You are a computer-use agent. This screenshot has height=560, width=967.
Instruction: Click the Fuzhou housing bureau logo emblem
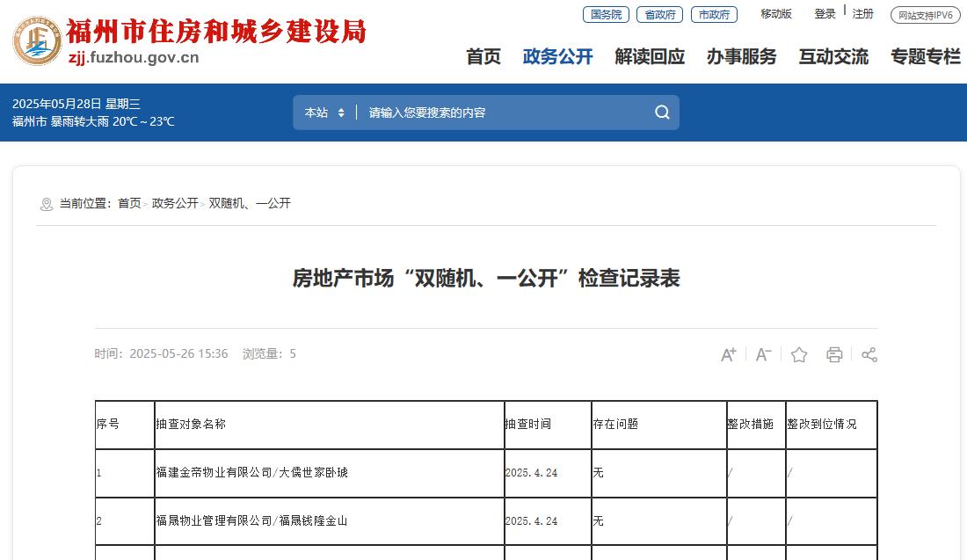coord(38,40)
